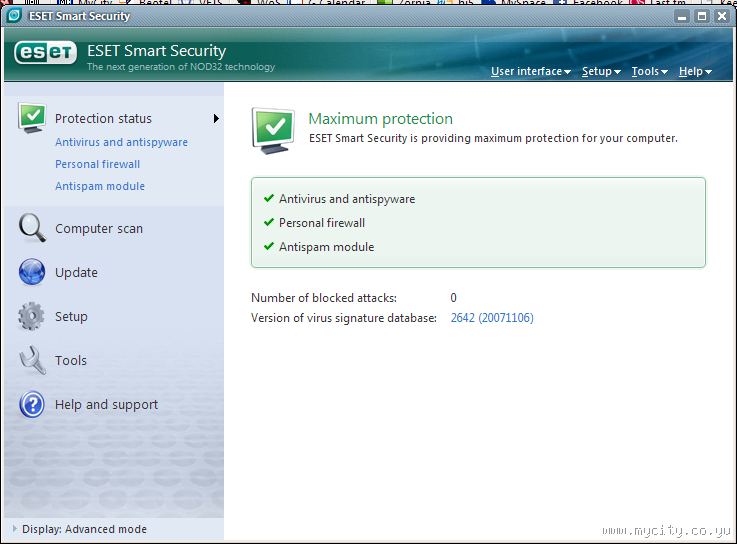Click the Tools wrench icon in sidebar
Screen dimensions: 737x544
[32, 360]
